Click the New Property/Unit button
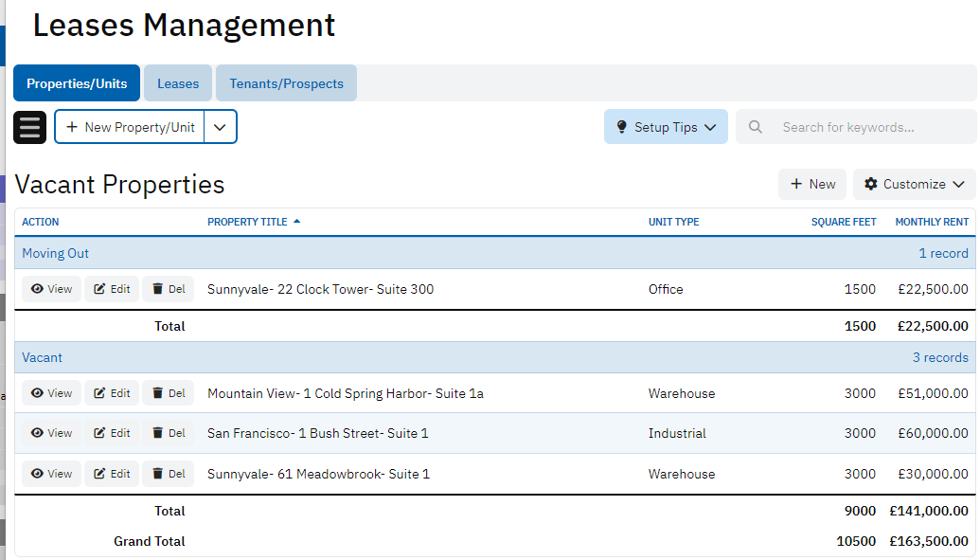The image size is (980, 560). tap(130, 127)
